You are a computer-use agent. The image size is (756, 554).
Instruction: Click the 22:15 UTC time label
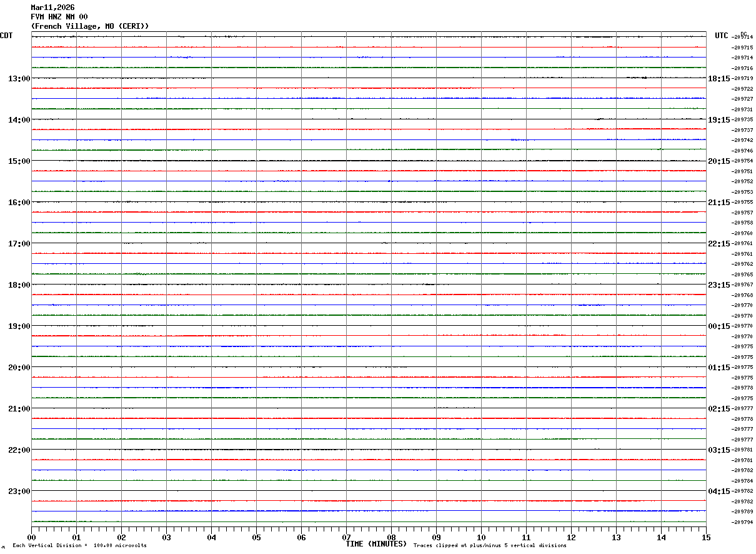pos(719,244)
